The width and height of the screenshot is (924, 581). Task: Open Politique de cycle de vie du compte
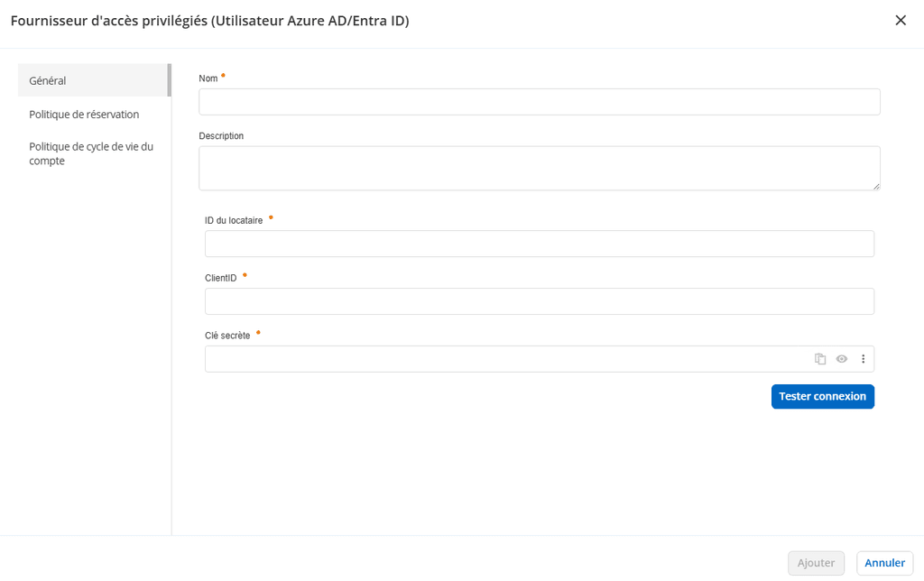90,153
